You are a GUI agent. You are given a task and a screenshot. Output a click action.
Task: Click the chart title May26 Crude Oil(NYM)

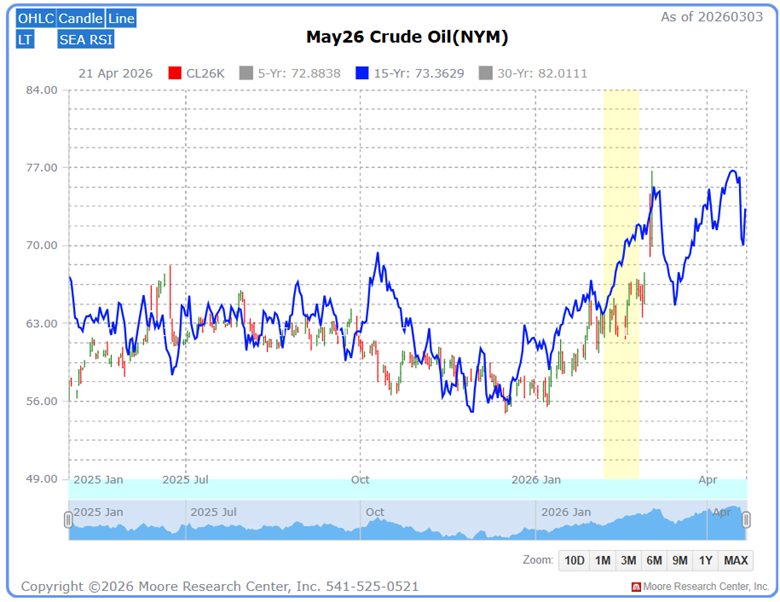[x=407, y=37]
